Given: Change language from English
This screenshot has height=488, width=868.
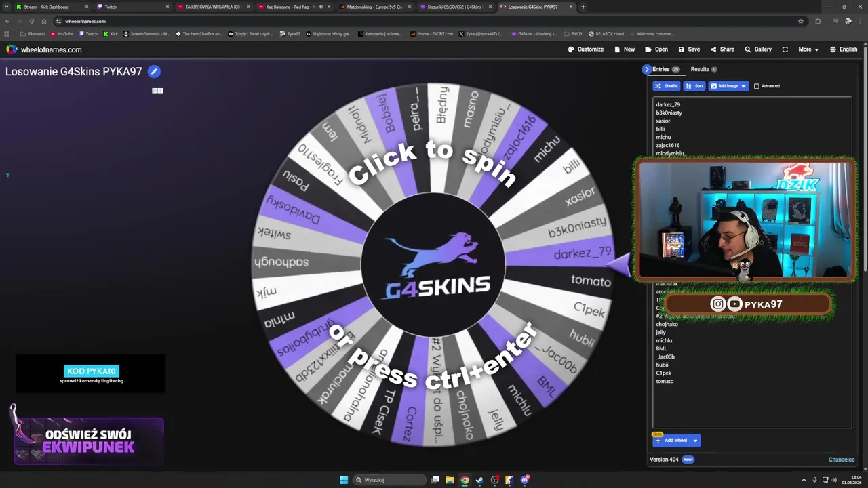Looking at the screenshot, I should pos(842,49).
